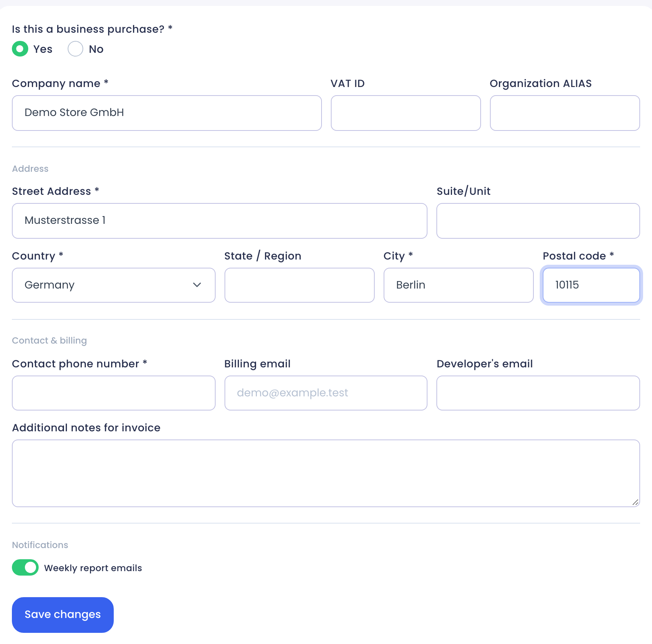Focus the Contact phone number input
The height and width of the screenshot is (644, 652).
click(x=114, y=393)
